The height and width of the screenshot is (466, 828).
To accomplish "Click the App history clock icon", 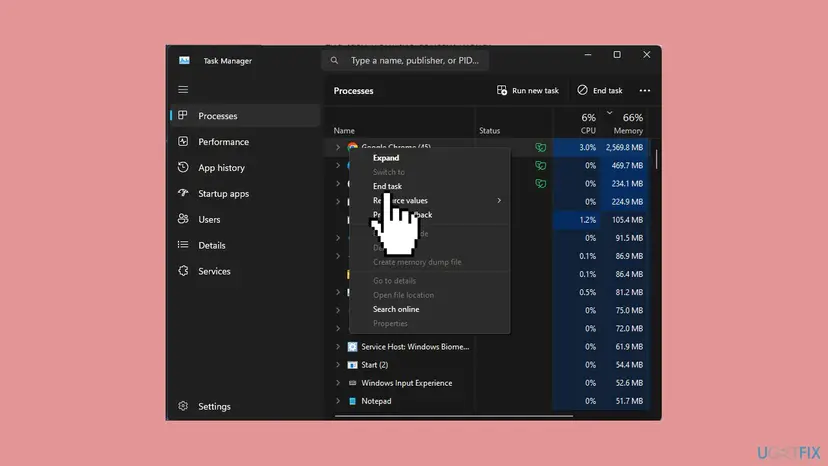I will (x=183, y=167).
